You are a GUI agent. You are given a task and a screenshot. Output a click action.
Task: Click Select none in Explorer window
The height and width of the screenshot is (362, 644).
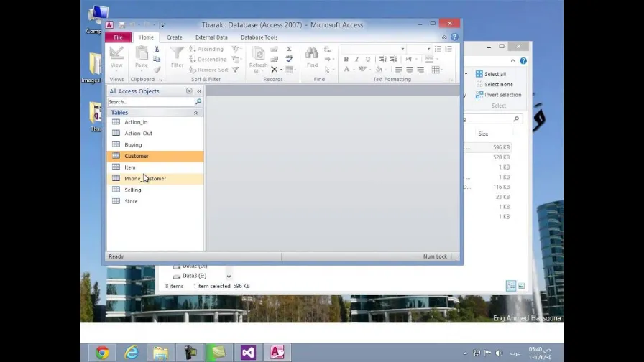pyautogui.click(x=494, y=84)
